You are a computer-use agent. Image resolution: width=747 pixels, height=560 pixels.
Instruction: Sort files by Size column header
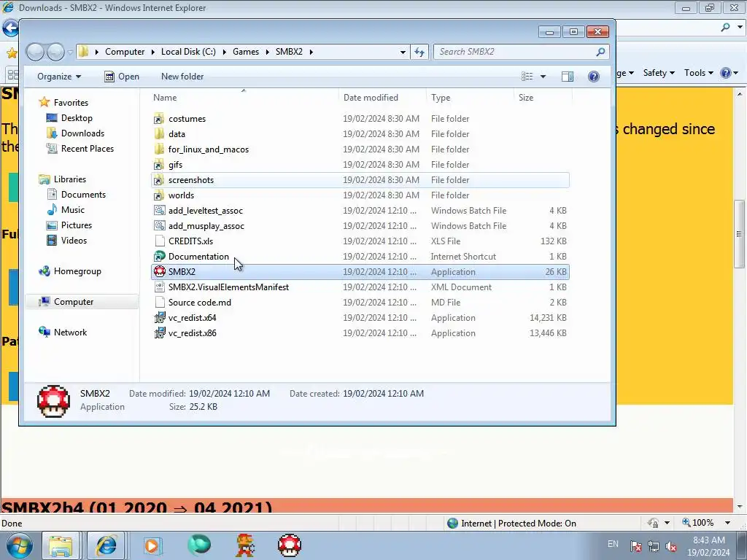coord(543,98)
